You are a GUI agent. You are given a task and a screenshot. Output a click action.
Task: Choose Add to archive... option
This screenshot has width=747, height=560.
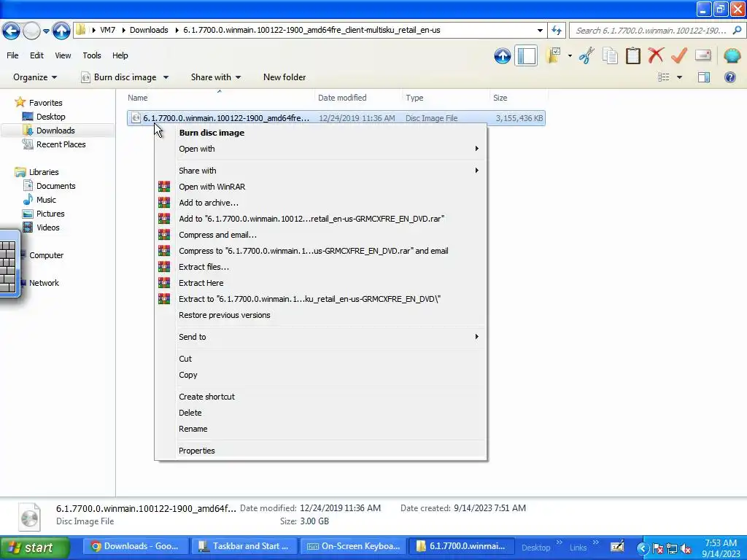321,203
